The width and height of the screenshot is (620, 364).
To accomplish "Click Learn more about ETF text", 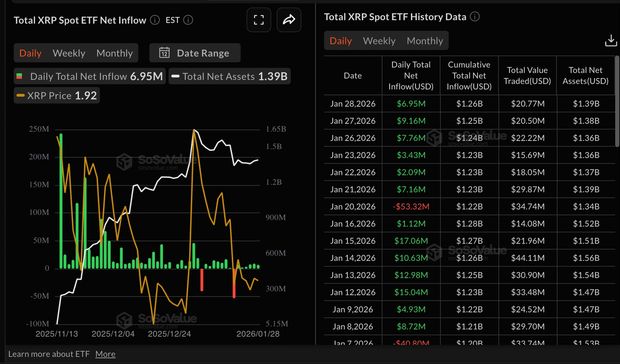I will (x=49, y=354).
